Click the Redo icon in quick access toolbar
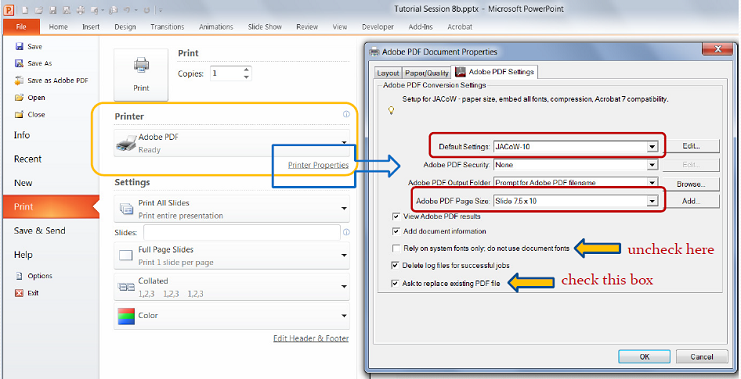Screen dimensions: 741x379 [146, 10]
